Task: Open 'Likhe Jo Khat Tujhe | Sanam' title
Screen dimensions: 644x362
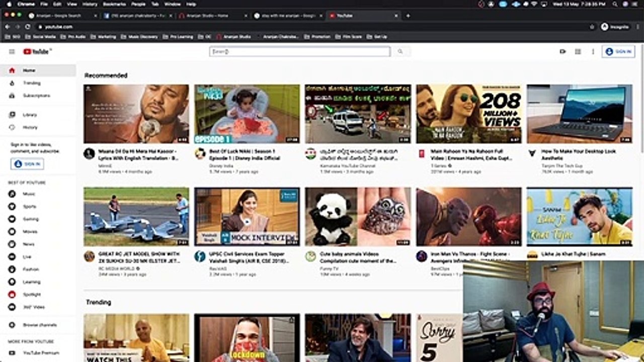Action: click(x=573, y=254)
